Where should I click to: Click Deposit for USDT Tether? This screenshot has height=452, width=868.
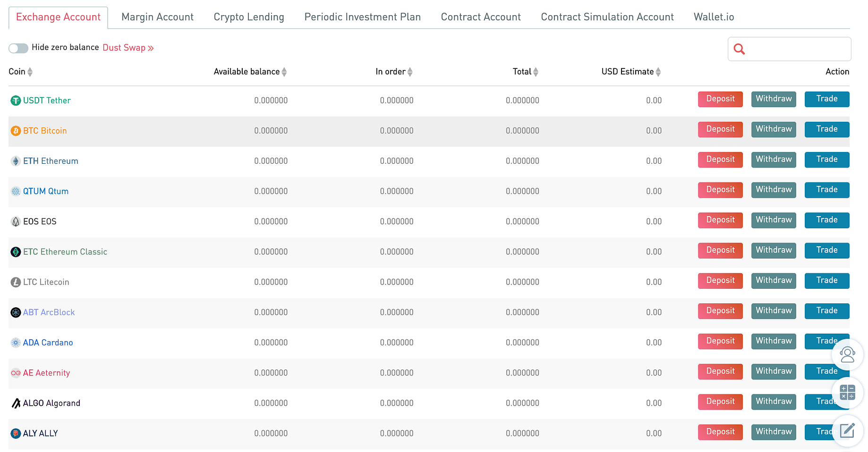[x=720, y=99]
